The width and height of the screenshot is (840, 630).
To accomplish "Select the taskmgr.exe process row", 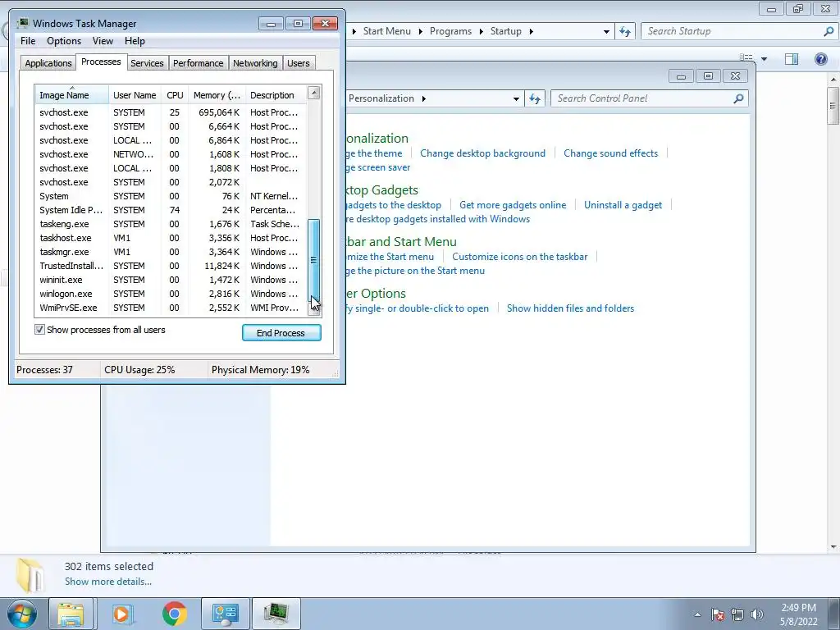I will tap(171, 252).
